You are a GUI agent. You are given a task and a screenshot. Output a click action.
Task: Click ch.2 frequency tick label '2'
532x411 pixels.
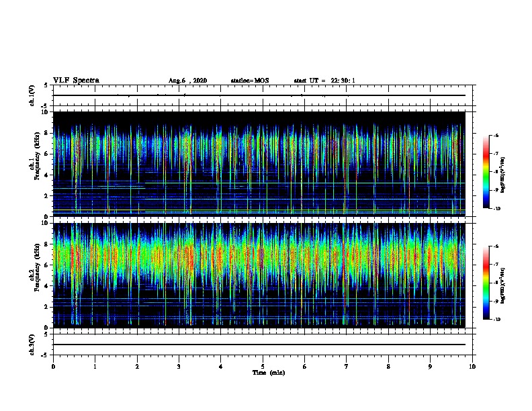coord(46,307)
